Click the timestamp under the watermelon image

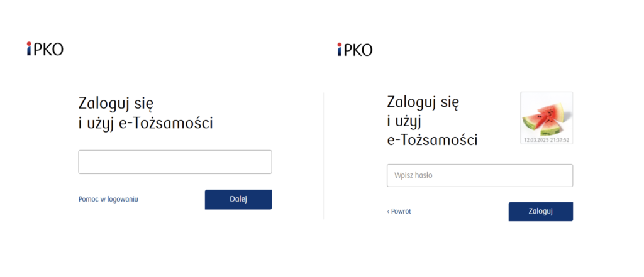pos(546,140)
